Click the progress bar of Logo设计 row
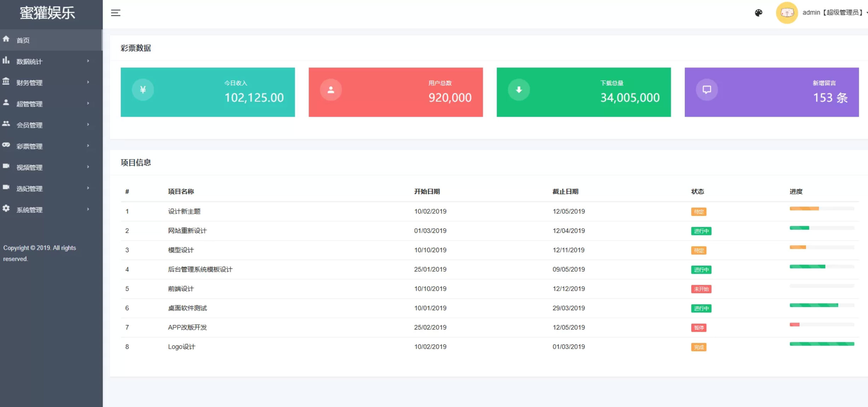Image resolution: width=868 pixels, height=407 pixels. pos(822,344)
